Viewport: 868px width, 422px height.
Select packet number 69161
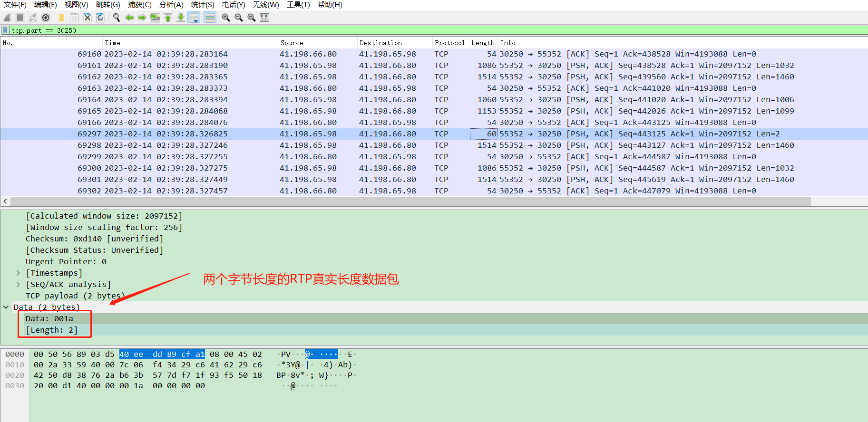click(434, 66)
